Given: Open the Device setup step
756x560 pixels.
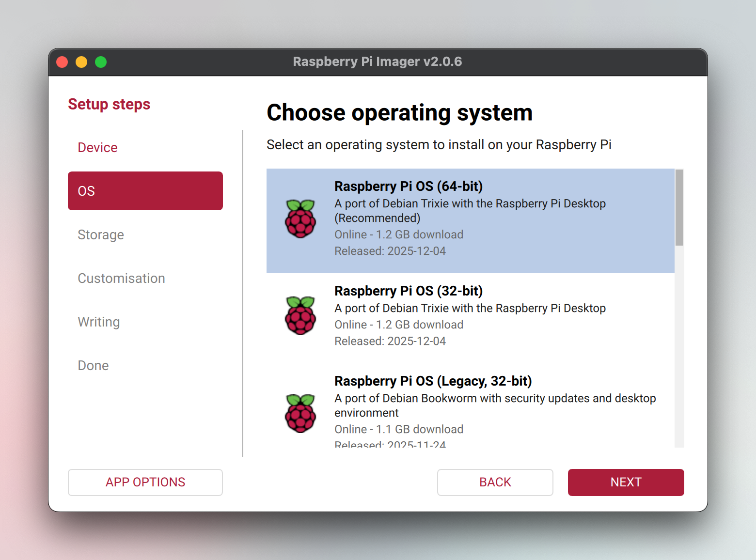Looking at the screenshot, I should (97, 147).
